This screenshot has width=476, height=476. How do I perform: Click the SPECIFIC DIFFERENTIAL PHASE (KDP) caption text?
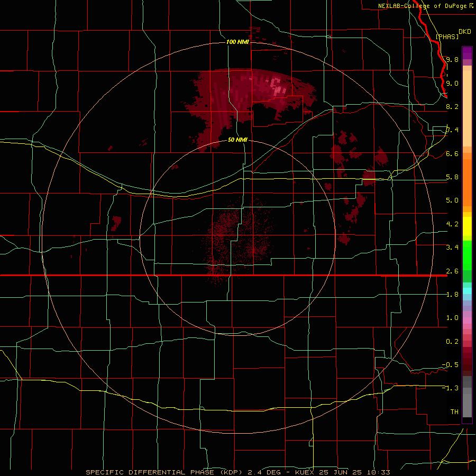point(164,472)
